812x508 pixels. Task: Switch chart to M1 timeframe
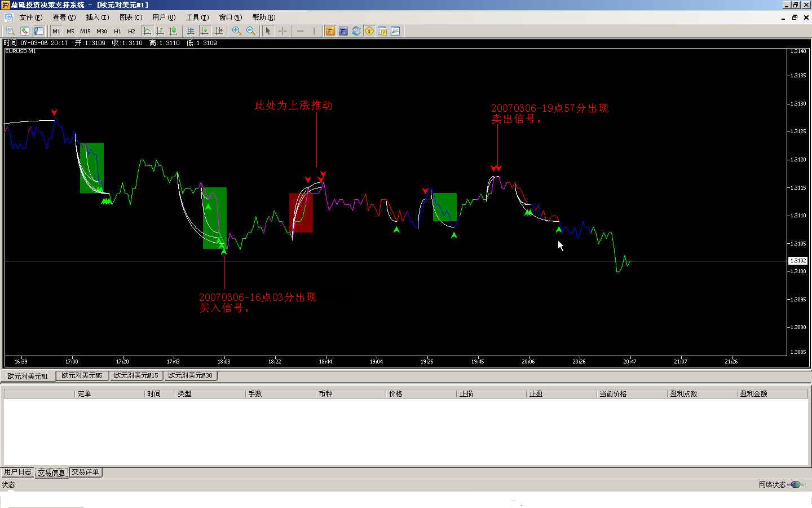point(56,31)
